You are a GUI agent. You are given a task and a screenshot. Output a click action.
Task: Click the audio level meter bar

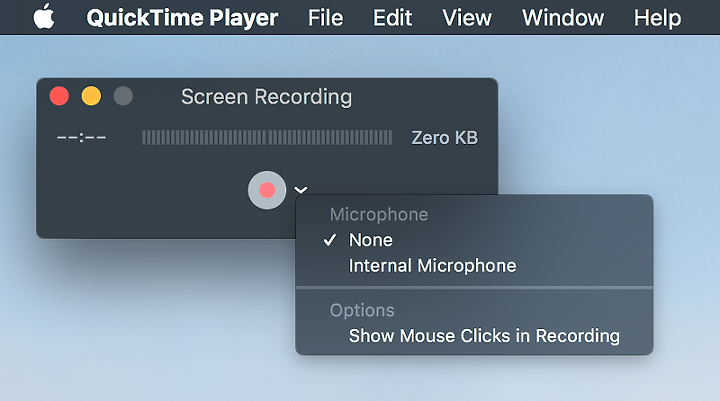(267, 137)
